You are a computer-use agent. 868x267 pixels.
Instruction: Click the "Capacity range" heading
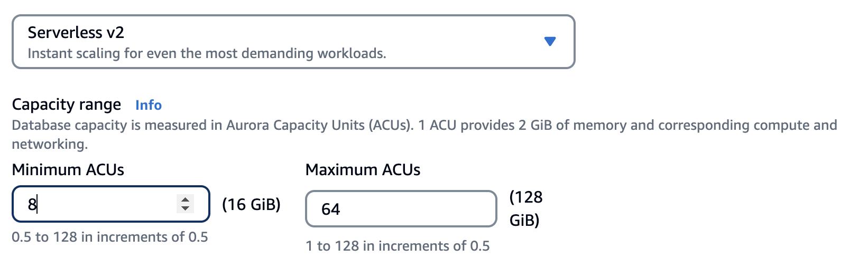coord(67,104)
